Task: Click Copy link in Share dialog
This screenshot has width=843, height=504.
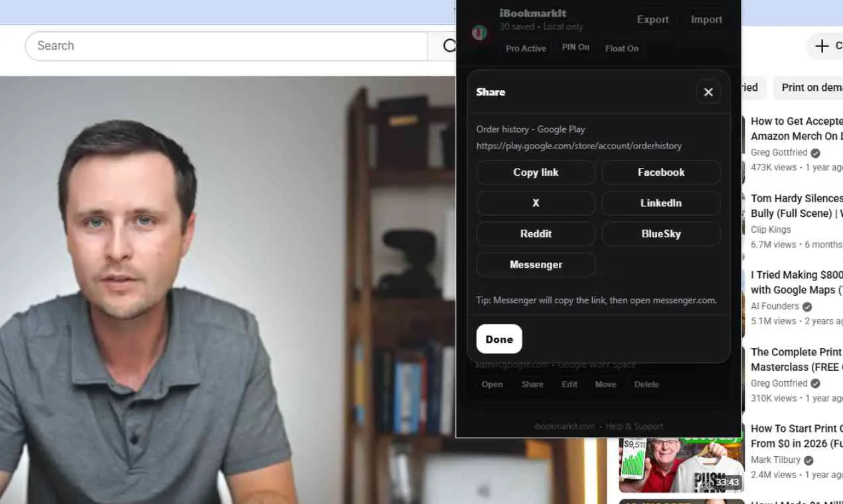Action: pyautogui.click(x=536, y=172)
